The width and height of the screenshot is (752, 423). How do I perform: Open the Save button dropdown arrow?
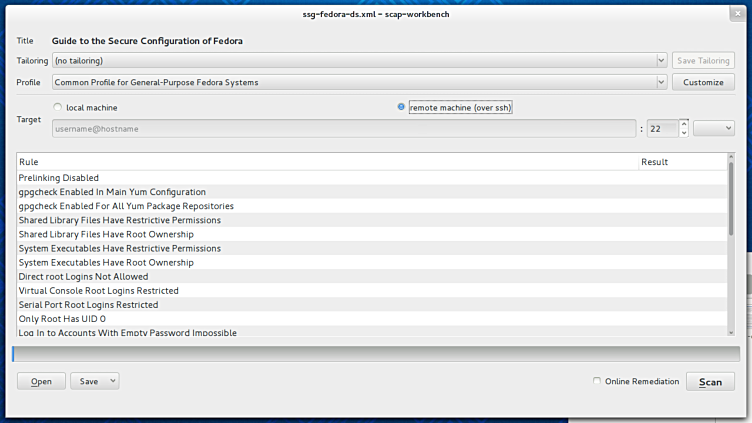[113, 381]
